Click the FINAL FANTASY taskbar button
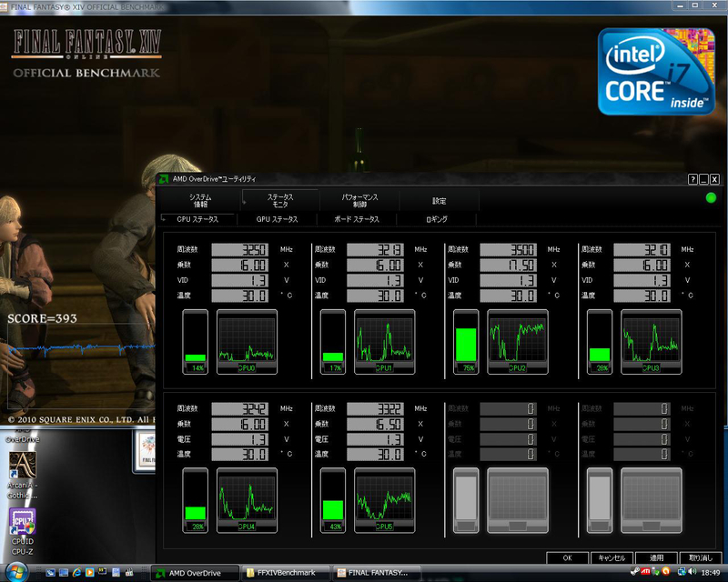The image size is (728, 582). click(377, 573)
